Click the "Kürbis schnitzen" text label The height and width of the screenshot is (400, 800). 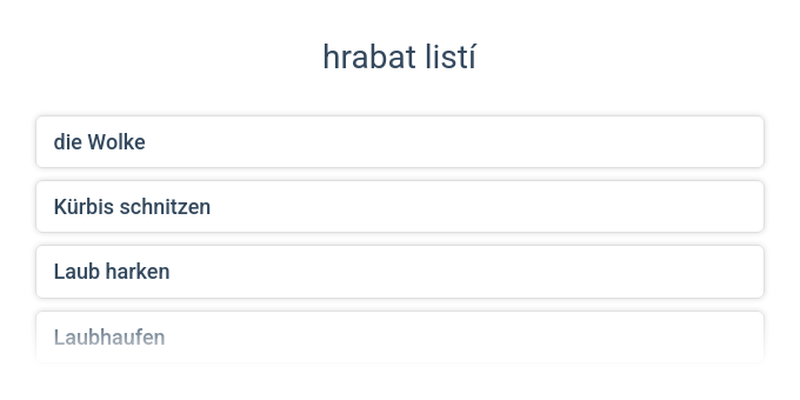(132, 207)
